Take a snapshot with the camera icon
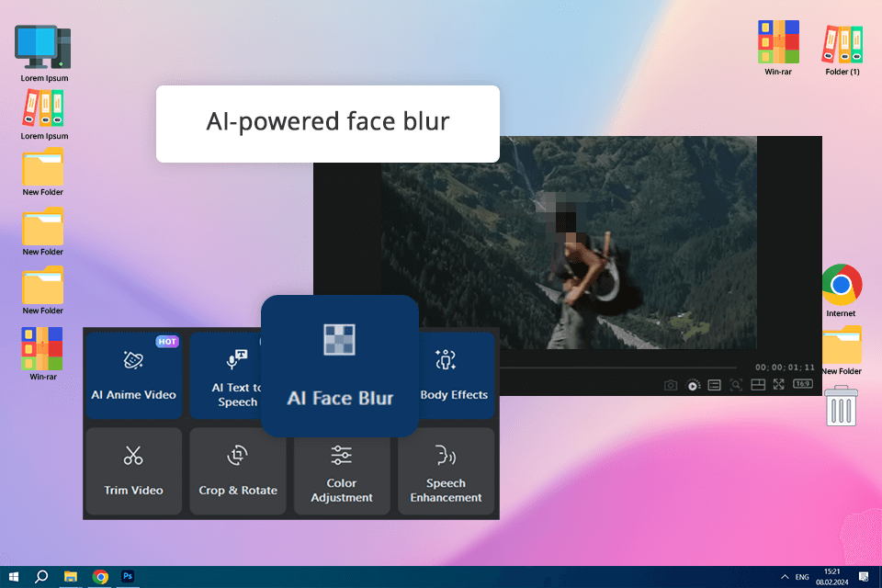The height and width of the screenshot is (588, 882). pos(671,385)
